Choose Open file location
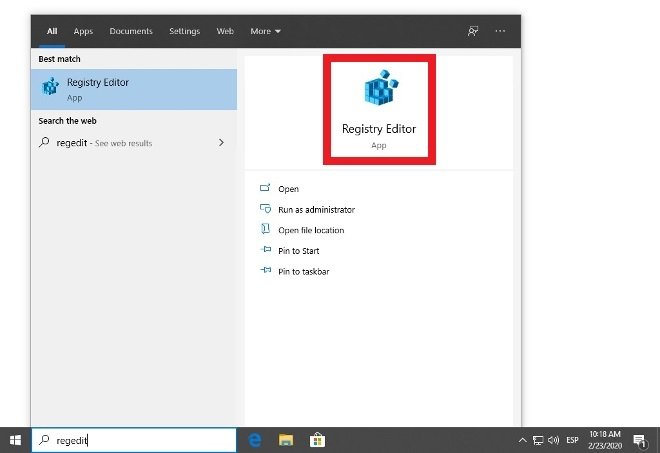The image size is (660, 453). pyautogui.click(x=311, y=230)
